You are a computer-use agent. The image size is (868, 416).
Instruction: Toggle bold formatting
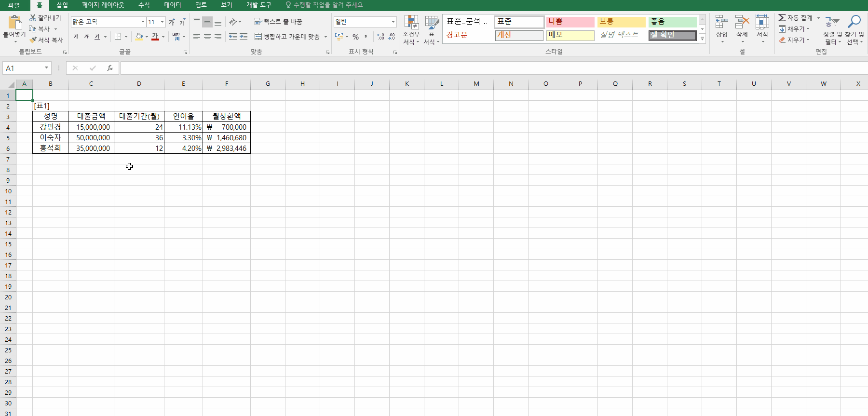76,37
